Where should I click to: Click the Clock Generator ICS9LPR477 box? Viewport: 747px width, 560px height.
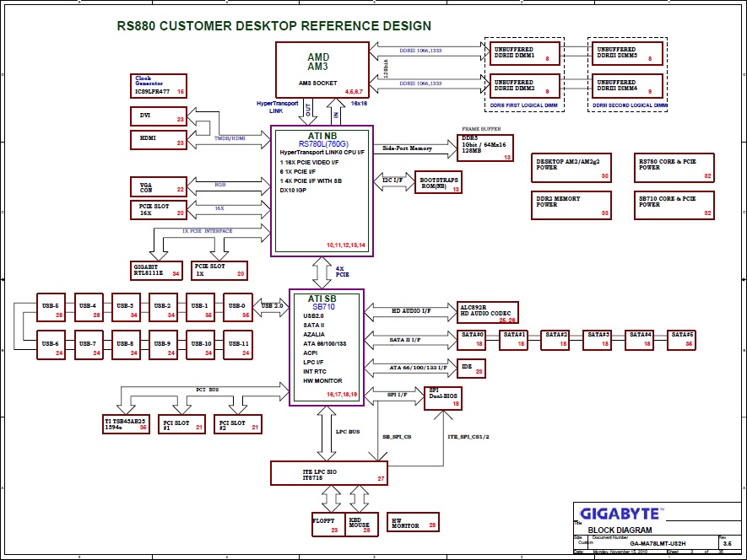point(160,85)
